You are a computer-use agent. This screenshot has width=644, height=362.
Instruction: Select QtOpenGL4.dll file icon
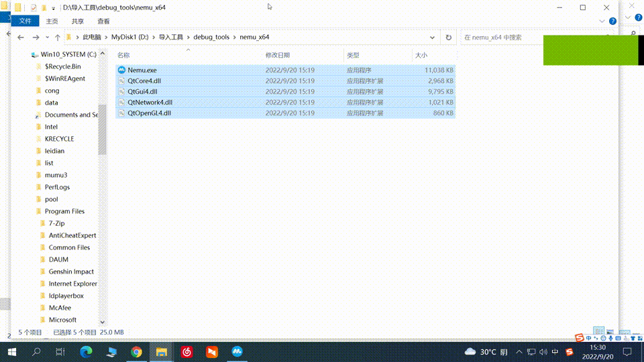[121, 113]
